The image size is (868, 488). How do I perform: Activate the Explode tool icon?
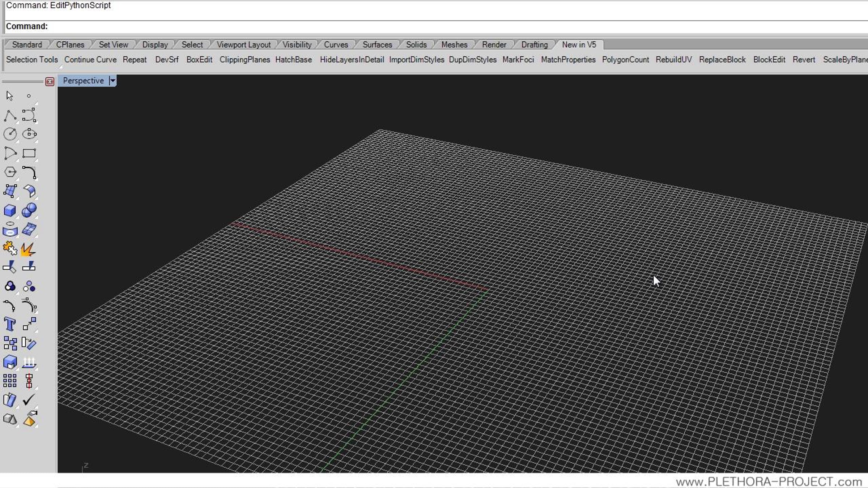click(x=28, y=249)
